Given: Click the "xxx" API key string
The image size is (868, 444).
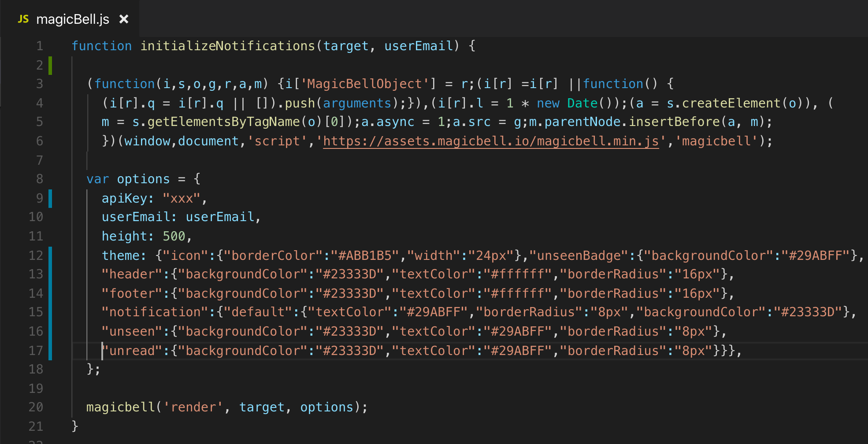Looking at the screenshot, I should pos(182,198).
